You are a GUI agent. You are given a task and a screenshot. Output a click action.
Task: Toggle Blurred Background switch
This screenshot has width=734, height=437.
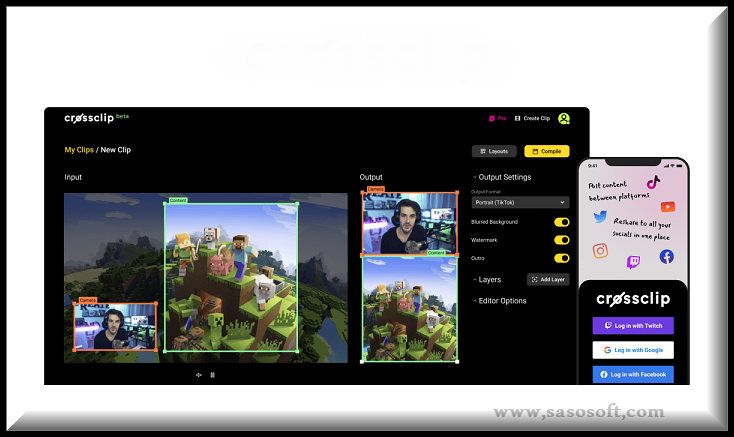(x=562, y=222)
